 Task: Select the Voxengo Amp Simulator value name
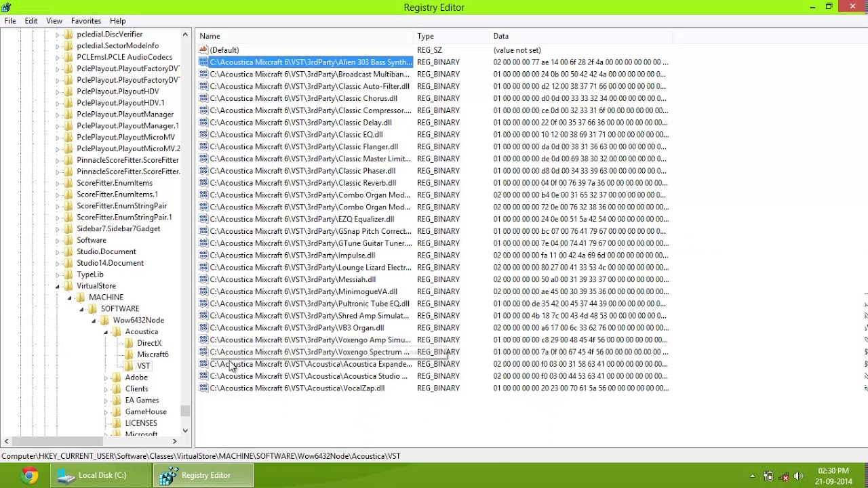pos(311,340)
